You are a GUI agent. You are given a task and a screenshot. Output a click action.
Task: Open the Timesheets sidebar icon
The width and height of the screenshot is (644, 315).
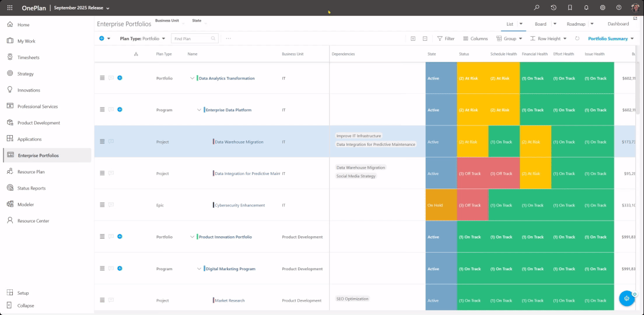coord(10,57)
